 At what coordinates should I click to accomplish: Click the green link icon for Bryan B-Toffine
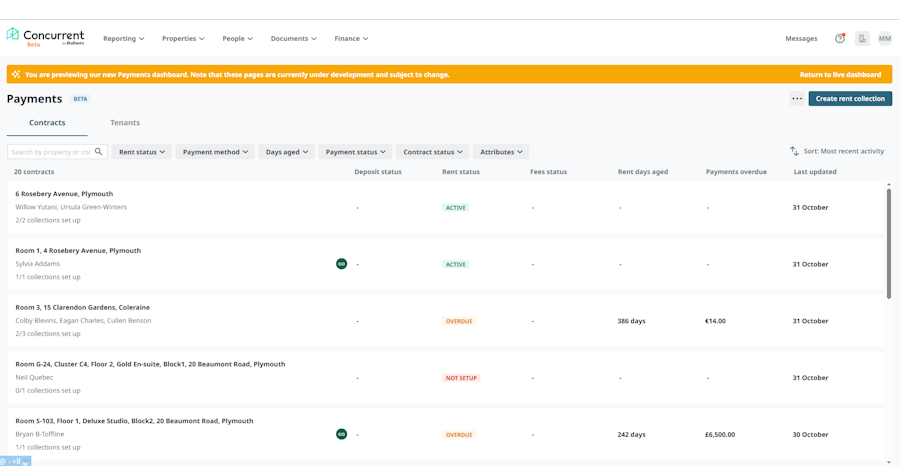click(341, 435)
